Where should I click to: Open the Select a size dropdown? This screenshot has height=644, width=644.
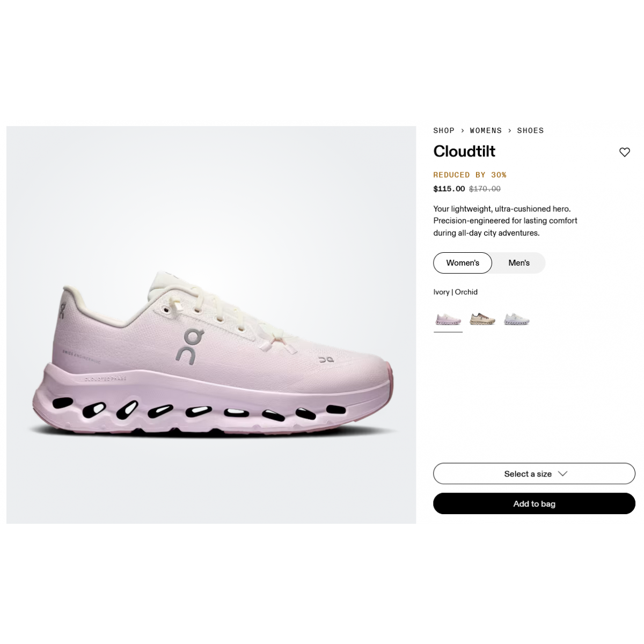point(534,474)
